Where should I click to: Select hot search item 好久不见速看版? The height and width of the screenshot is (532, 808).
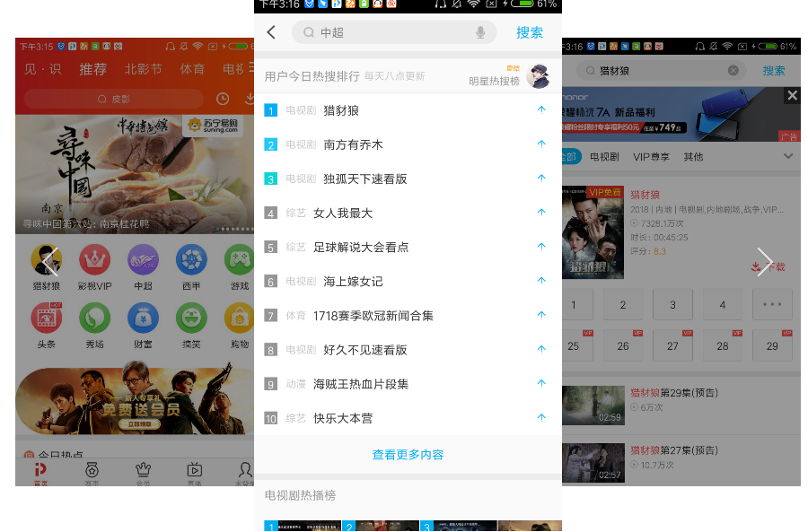[x=364, y=350]
